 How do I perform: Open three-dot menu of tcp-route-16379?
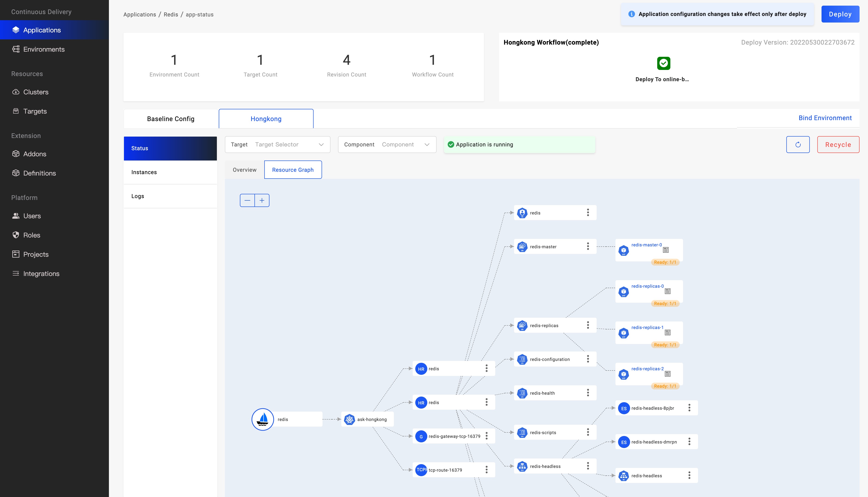(x=486, y=470)
